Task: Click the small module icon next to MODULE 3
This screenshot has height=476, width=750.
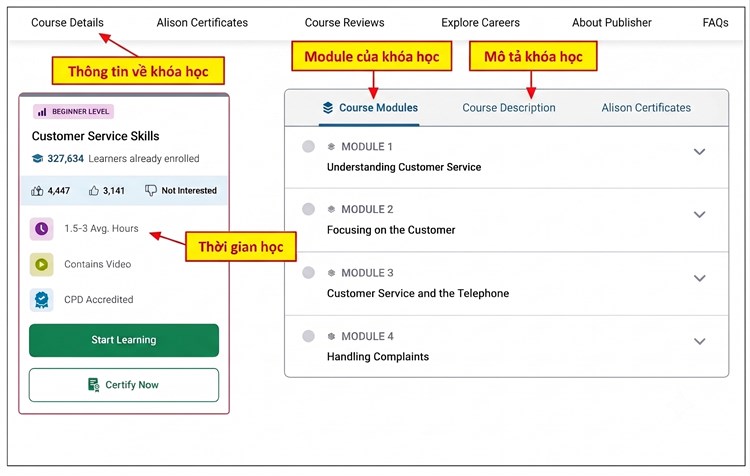Action: click(331, 273)
